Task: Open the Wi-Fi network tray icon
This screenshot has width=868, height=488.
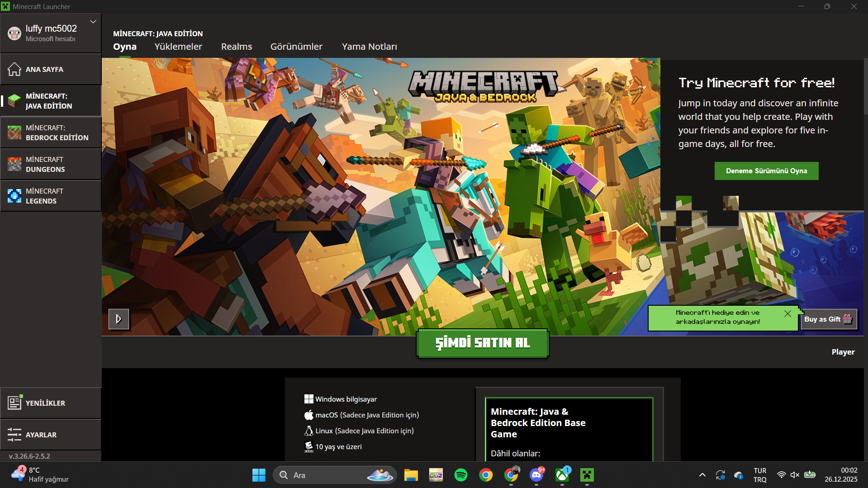Action: 781,475
